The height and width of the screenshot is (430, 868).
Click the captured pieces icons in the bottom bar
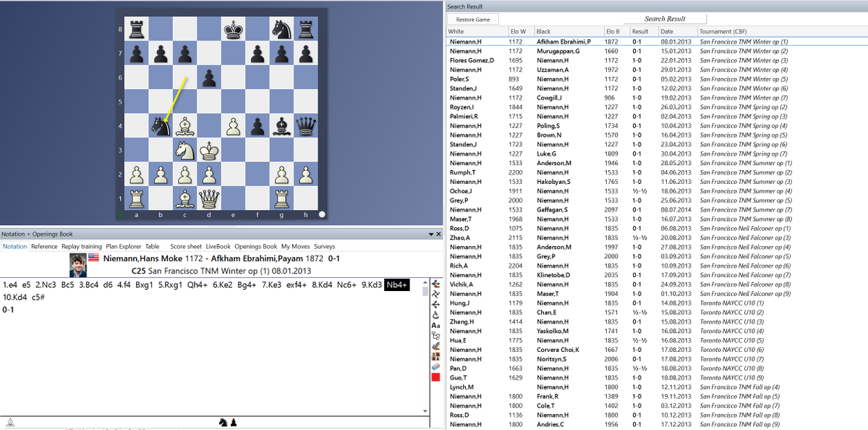tap(229, 422)
